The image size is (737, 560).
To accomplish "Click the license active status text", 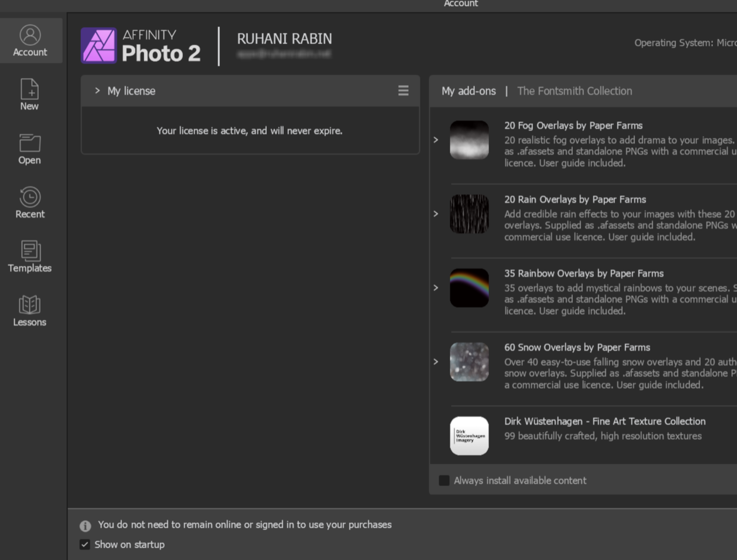I will 250,131.
